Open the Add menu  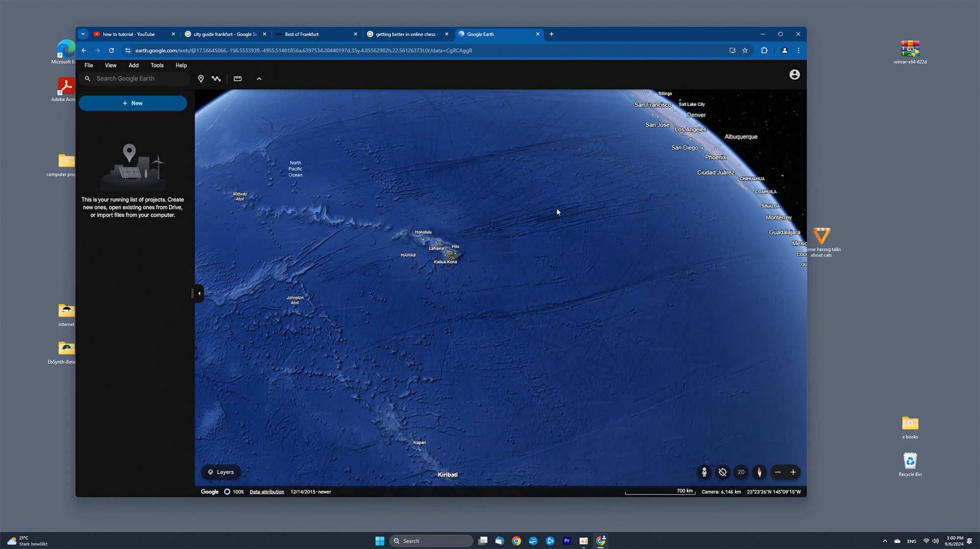(133, 65)
